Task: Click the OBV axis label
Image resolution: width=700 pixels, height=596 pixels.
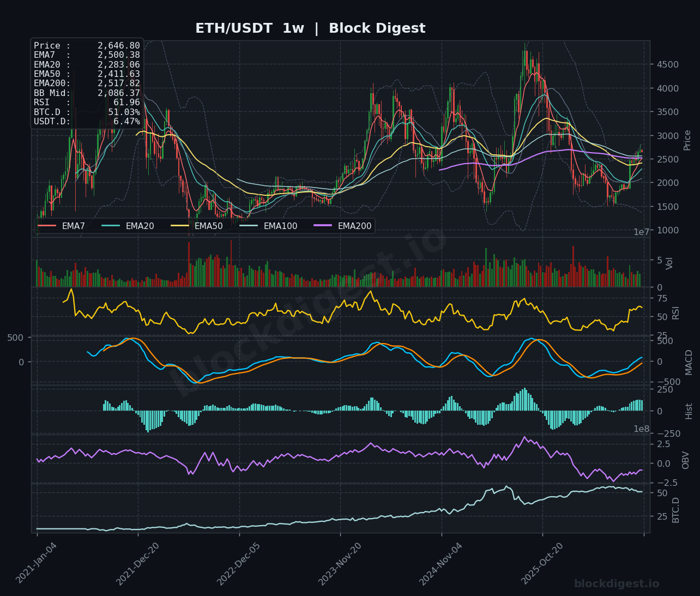Action: 686,460
